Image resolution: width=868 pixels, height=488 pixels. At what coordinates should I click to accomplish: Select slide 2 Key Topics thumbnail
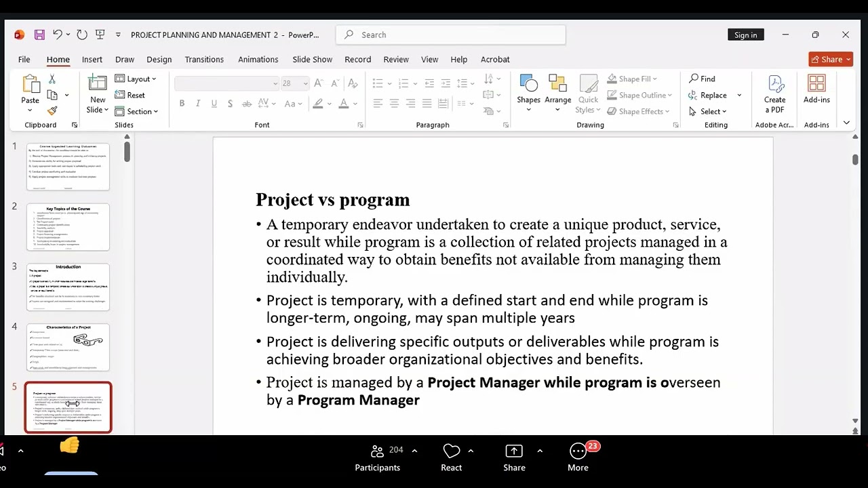[x=68, y=227]
